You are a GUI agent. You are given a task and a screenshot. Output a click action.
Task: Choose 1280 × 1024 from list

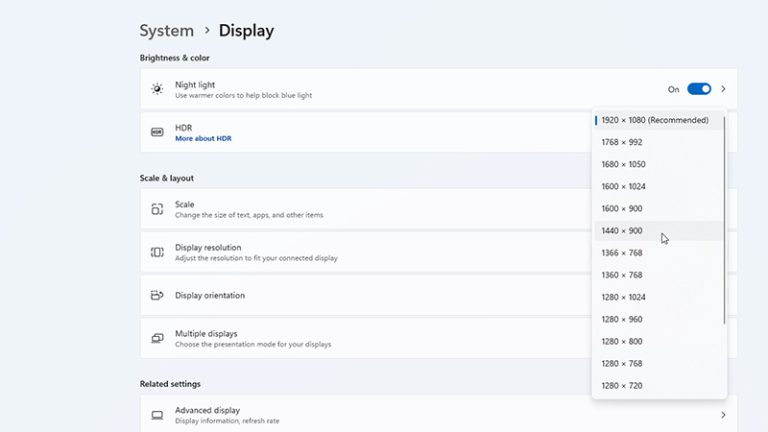[x=658, y=297]
